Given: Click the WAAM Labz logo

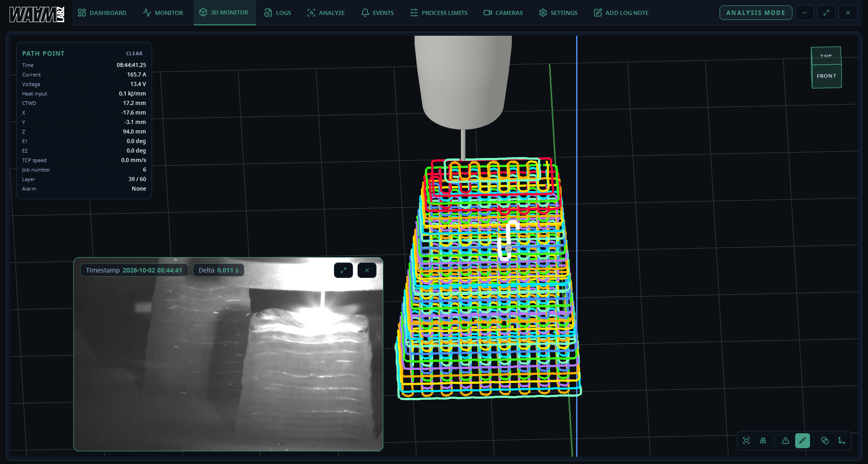Looking at the screenshot, I should 37,14.
